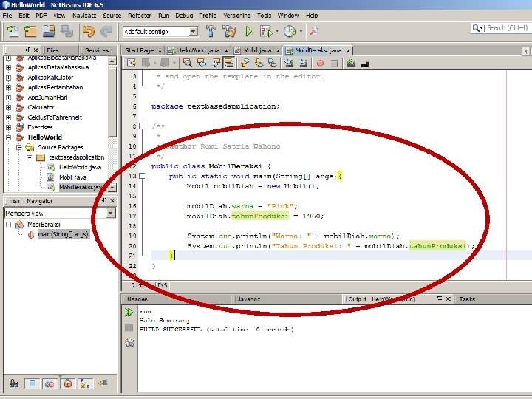
Task: Stop macro recording square icon
Action: (334, 63)
